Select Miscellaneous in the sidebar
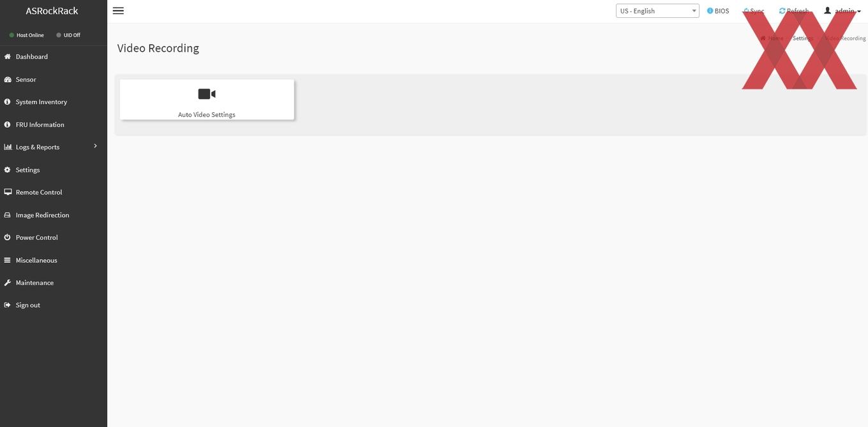The width and height of the screenshot is (868, 427). pyautogui.click(x=36, y=260)
